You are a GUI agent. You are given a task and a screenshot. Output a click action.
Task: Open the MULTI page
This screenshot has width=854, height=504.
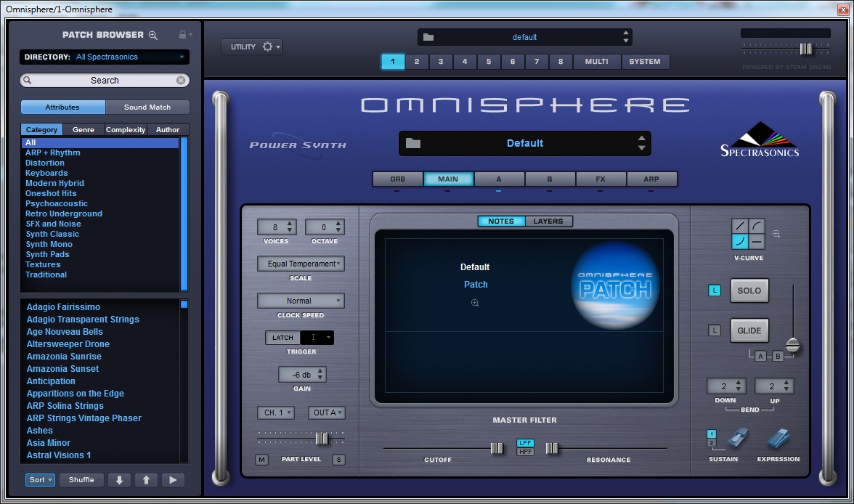tap(596, 62)
